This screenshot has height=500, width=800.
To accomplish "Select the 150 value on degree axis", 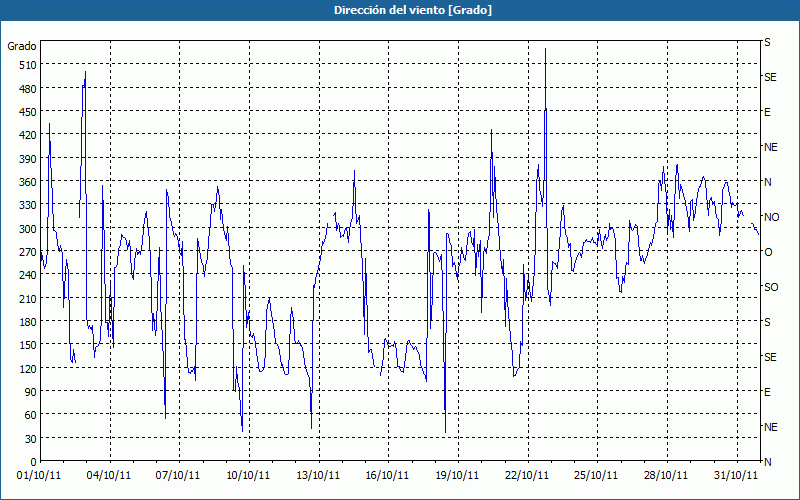I will pos(28,345).
